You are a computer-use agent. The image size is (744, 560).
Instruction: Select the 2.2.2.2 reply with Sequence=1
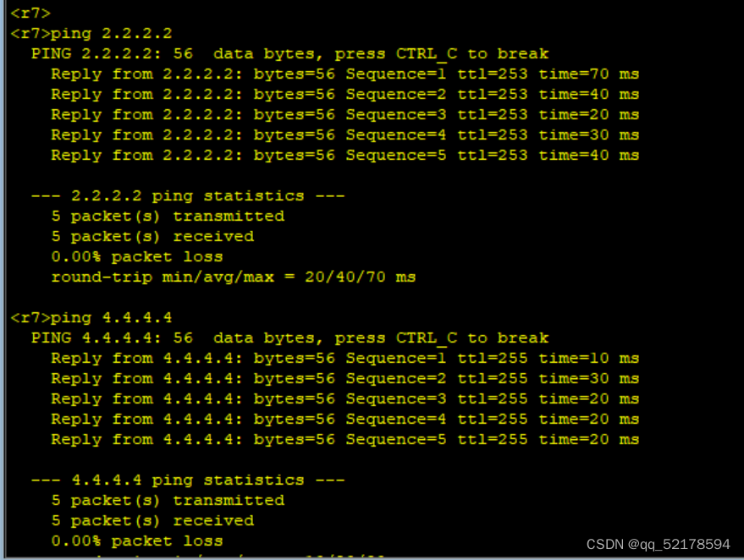[344, 74]
